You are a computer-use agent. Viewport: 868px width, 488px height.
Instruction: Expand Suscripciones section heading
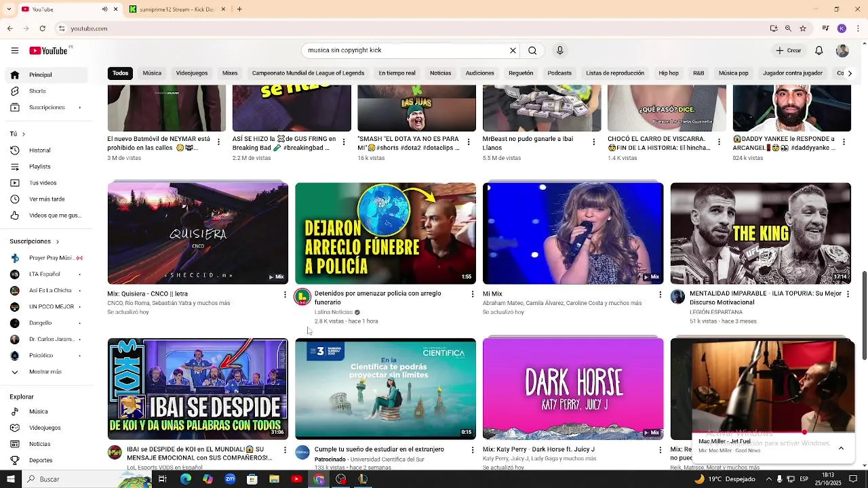click(x=34, y=241)
